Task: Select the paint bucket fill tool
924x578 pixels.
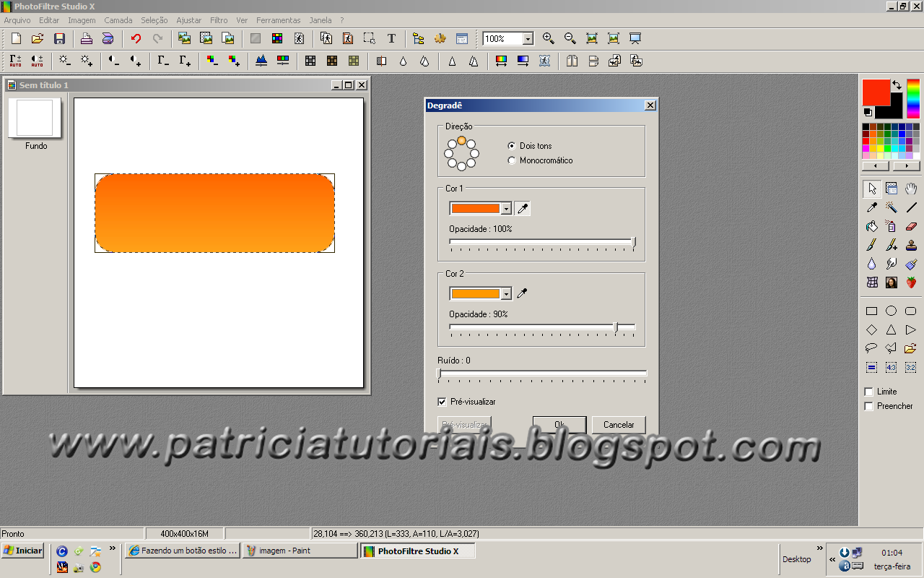Action: (x=872, y=226)
